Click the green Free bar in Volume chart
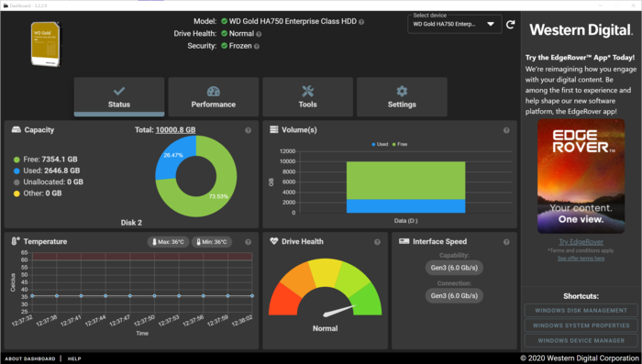 click(405, 181)
